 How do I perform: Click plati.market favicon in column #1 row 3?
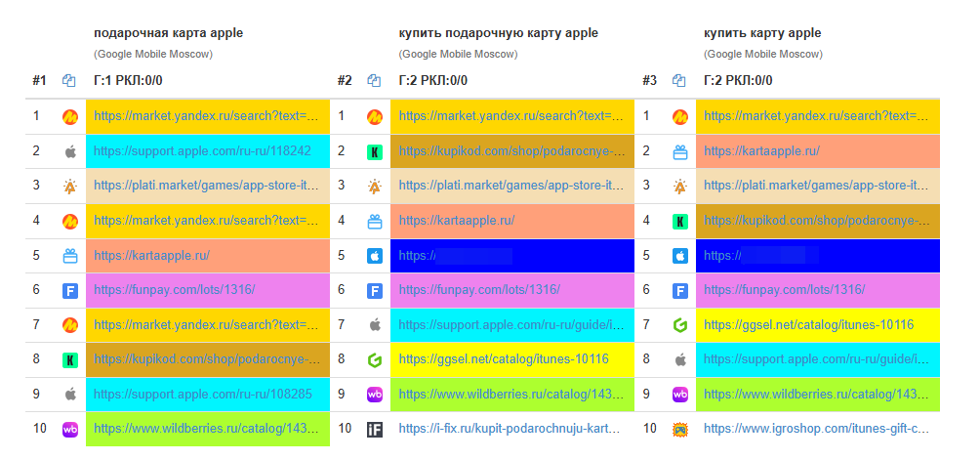(x=70, y=187)
